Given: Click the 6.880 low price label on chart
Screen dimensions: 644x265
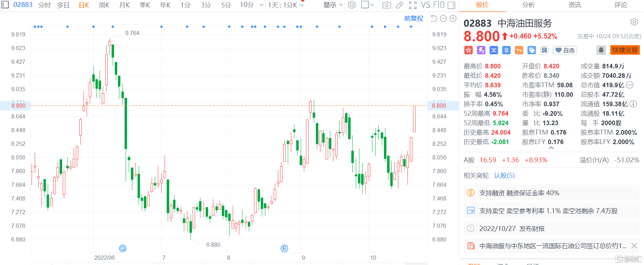Looking at the screenshot, I should coord(213,245).
